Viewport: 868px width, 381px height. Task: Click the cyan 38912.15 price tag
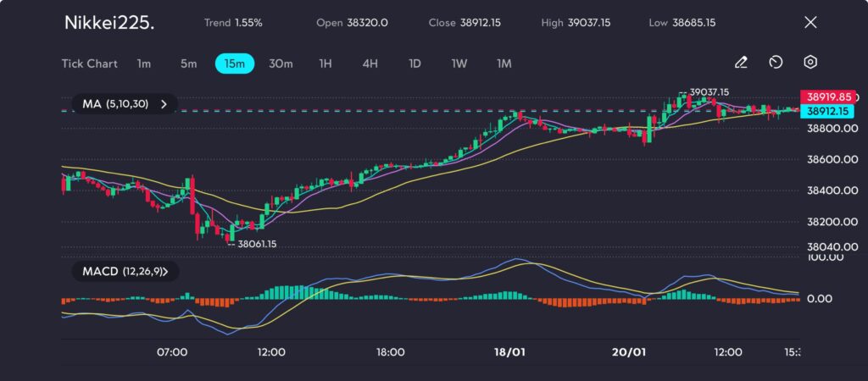click(827, 111)
